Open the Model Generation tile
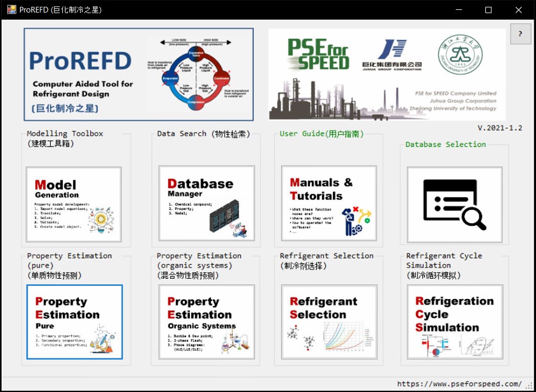This screenshot has height=392, width=536. (74, 204)
